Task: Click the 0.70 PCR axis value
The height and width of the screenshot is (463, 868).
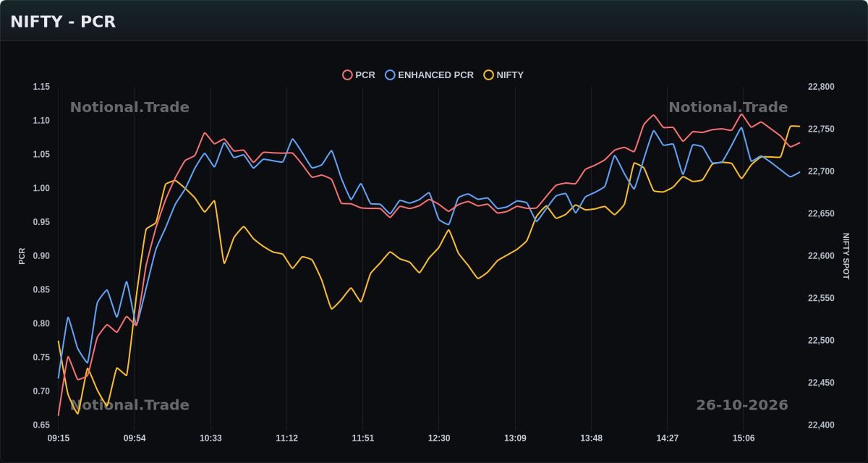Action: click(41, 391)
